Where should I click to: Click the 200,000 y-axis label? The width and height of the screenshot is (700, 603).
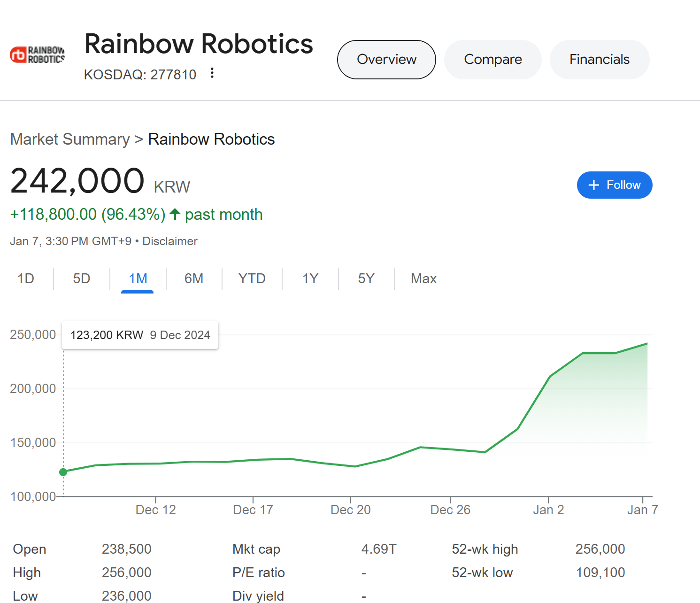pos(33,389)
